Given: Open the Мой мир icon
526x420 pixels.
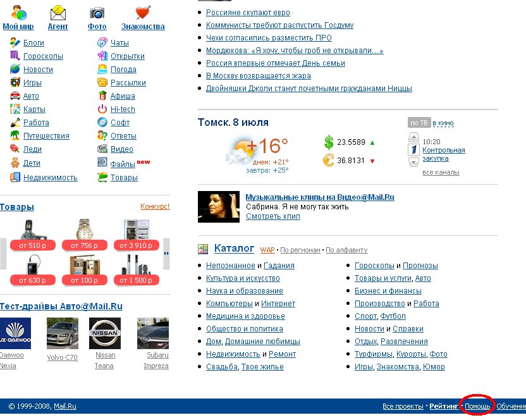Looking at the screenshot, I should coord(18,13).
